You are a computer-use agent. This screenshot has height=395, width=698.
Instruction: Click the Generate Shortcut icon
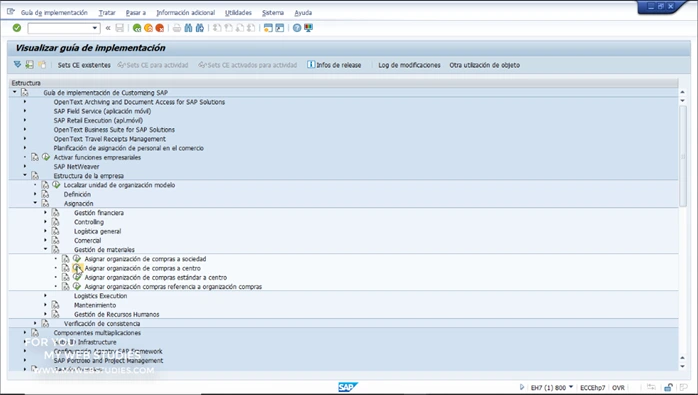click(x=280, y=28)
